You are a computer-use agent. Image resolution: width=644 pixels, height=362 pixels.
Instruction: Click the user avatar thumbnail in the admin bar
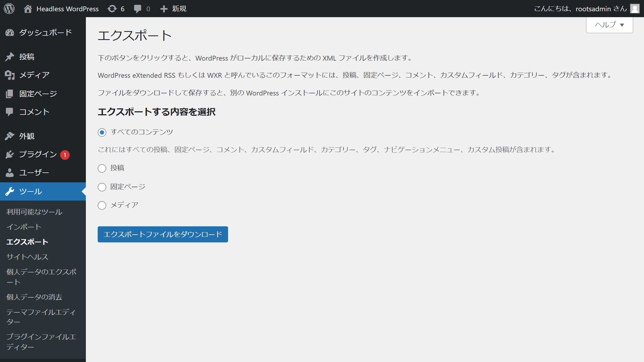point(635,9)
